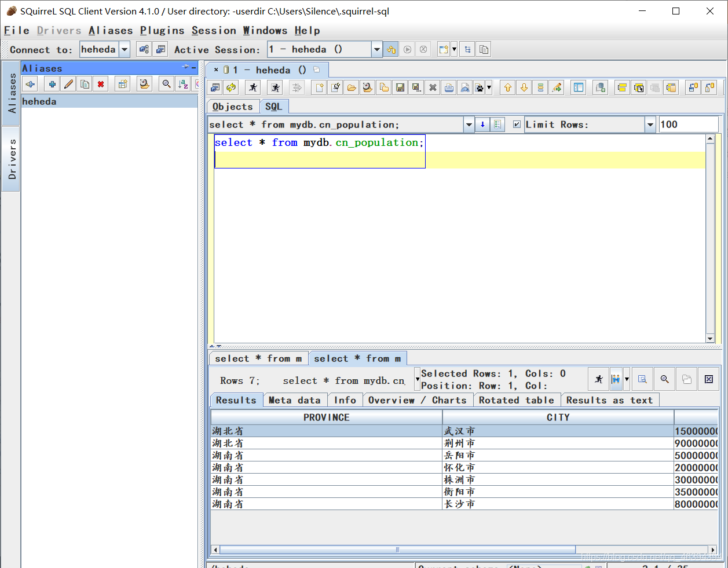Open the paw icon dropdown arrow

click(489, 87)
